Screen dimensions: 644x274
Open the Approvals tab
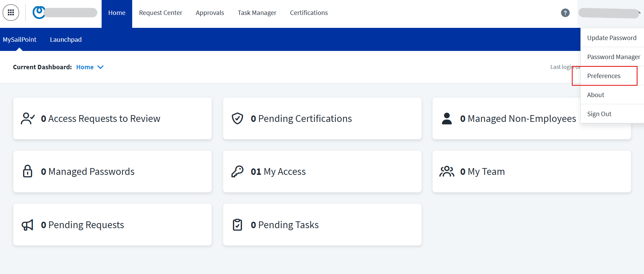tap(210, 13)
